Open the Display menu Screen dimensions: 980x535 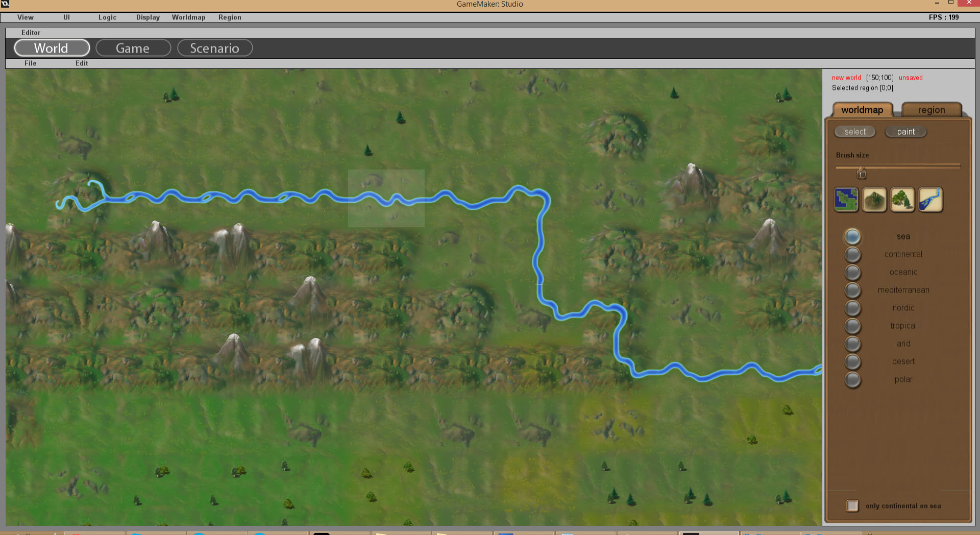[148, 17]
